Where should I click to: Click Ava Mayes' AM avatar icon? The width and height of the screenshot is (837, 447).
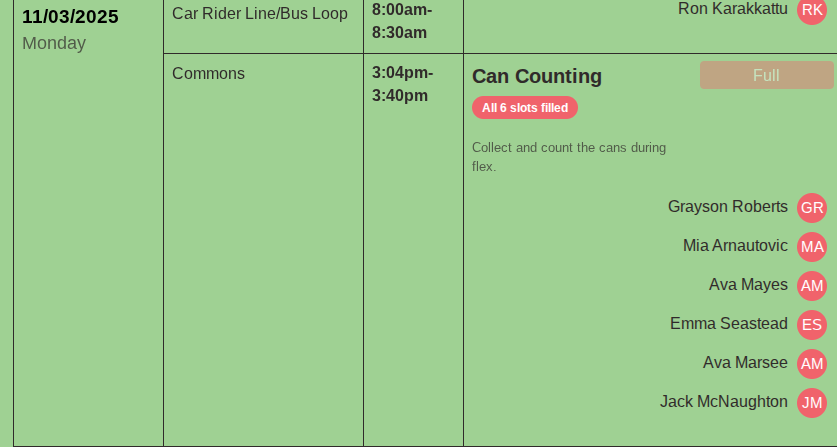812,286
